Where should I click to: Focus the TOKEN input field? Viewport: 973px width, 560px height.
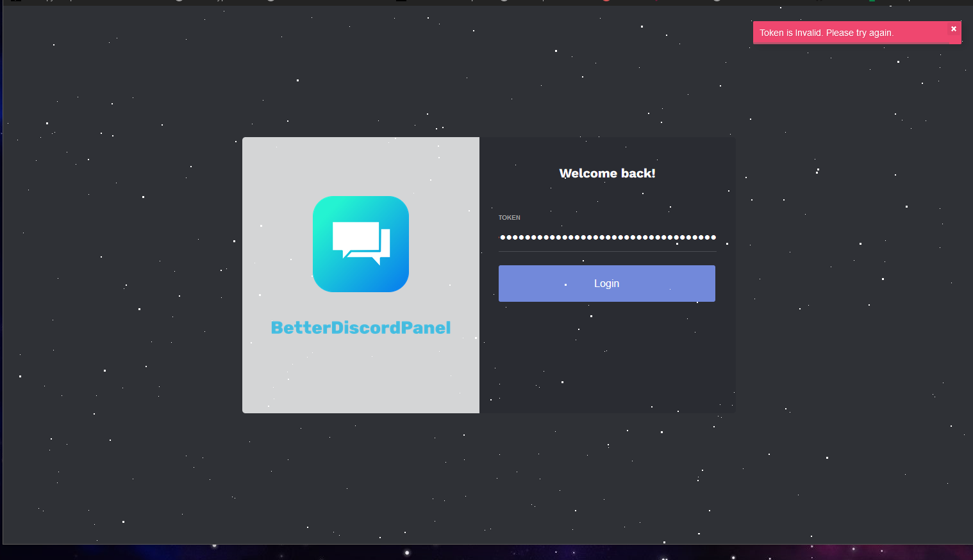point(607,237)
